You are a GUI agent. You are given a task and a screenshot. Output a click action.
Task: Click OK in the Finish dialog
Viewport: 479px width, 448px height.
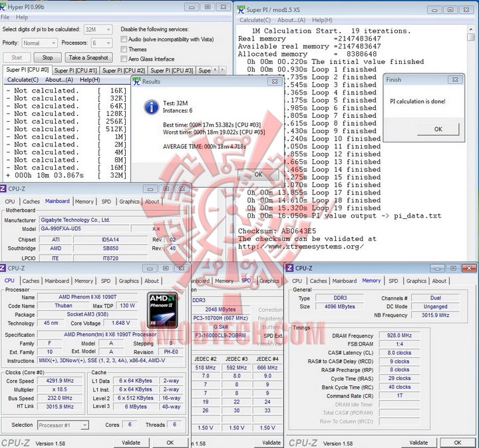(x=438, y=129)
